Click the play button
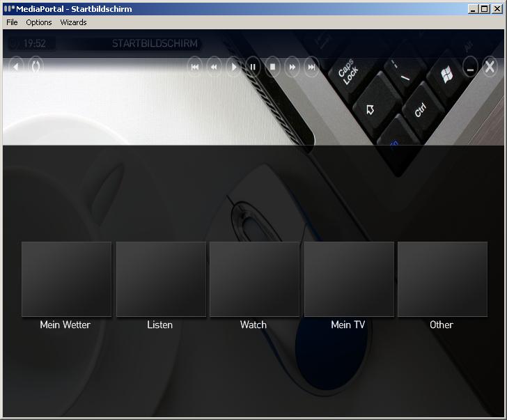The width and height of the screenshot is (507, 420). [x=233, y=67]
